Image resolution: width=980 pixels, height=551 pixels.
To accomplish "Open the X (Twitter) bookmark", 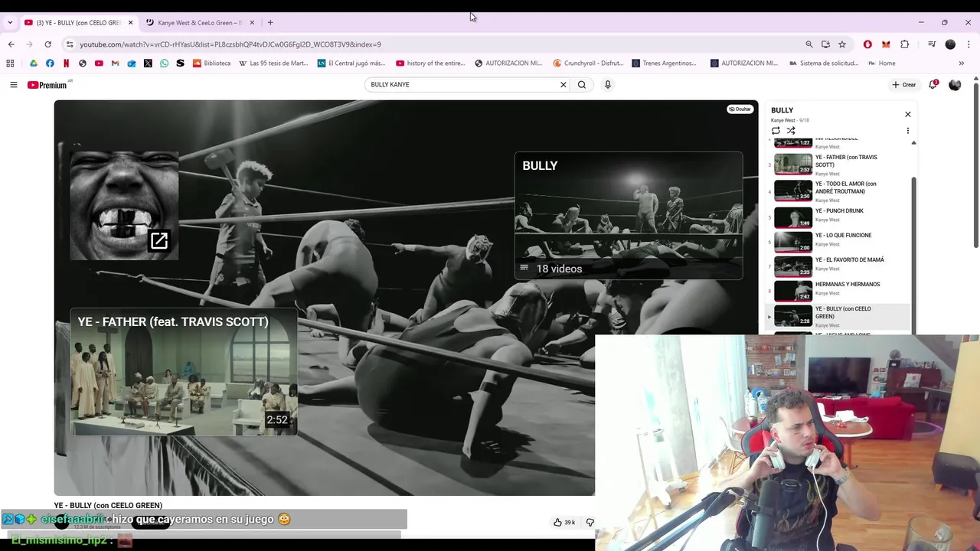I will coord(148,64).
